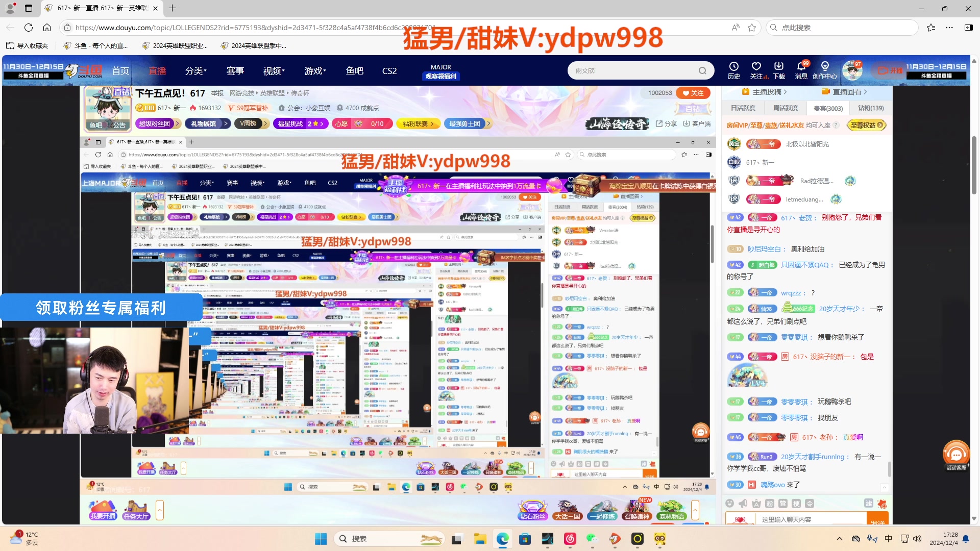Click the 心愿 0/10 progress pill
Image resolution: width=980 pixels, height=551 pixels.
point(362,123)
